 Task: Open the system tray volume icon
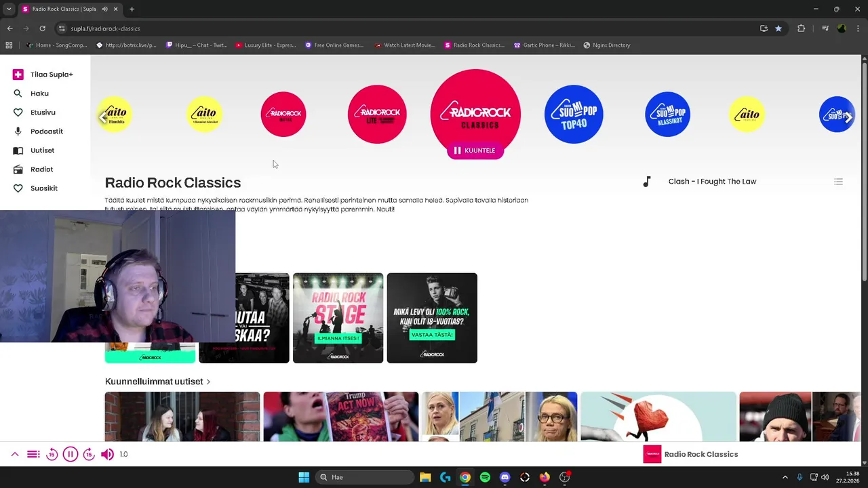825,477
